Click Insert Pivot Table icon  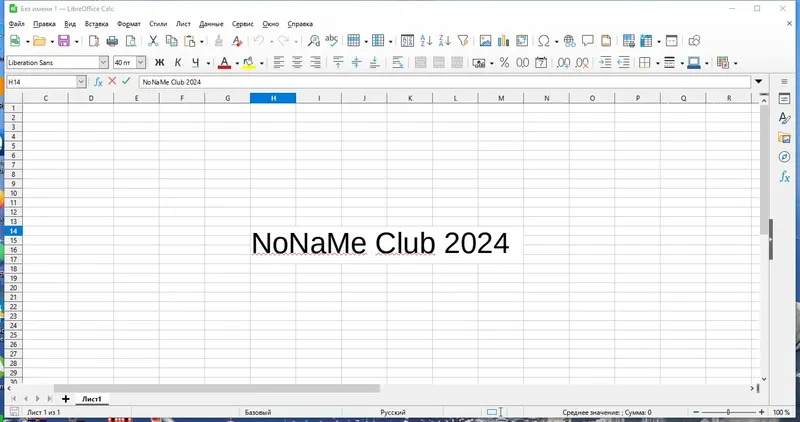(x=522, y=41)
